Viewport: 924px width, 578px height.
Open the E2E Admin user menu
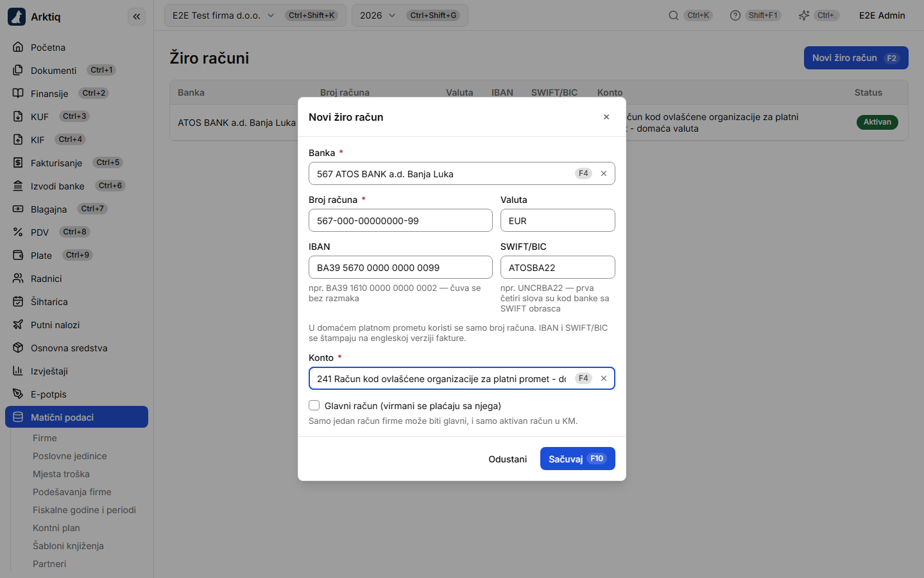coord(882,15)
